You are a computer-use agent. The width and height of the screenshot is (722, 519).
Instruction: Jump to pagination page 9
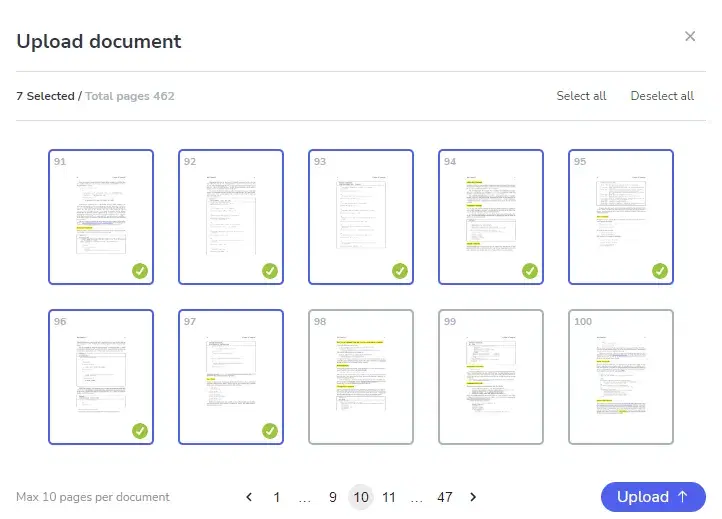pyautogui.click(x=333, y=497)
